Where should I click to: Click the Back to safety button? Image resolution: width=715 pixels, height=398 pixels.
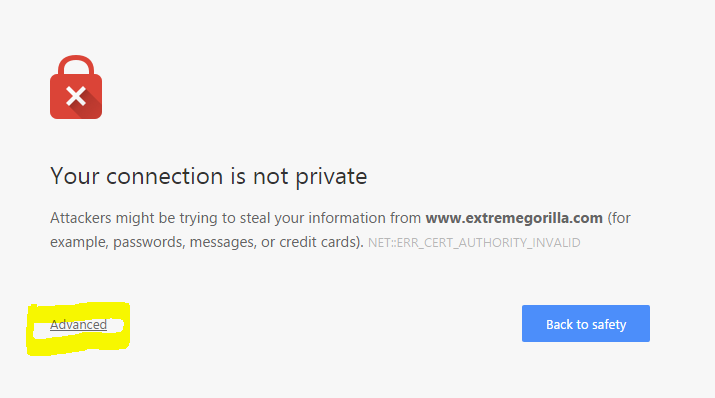(x=585, y=324)
